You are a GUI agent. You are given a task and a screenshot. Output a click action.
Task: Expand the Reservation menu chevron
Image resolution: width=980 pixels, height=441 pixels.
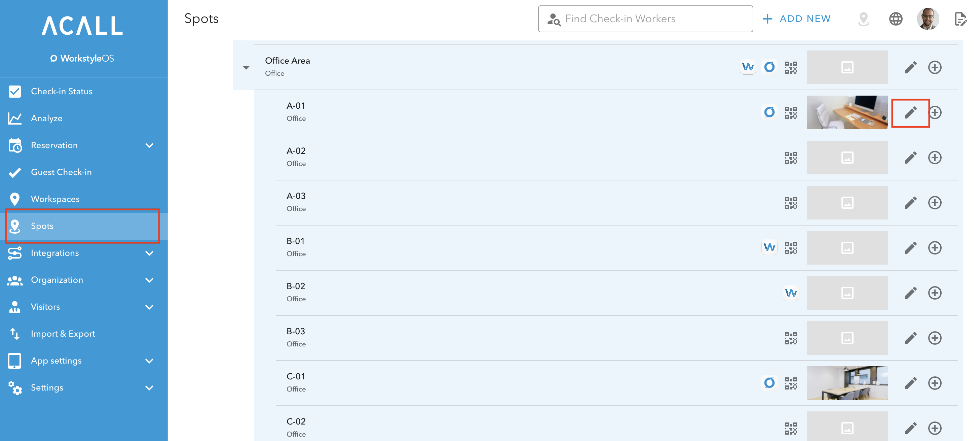[150, 145]
